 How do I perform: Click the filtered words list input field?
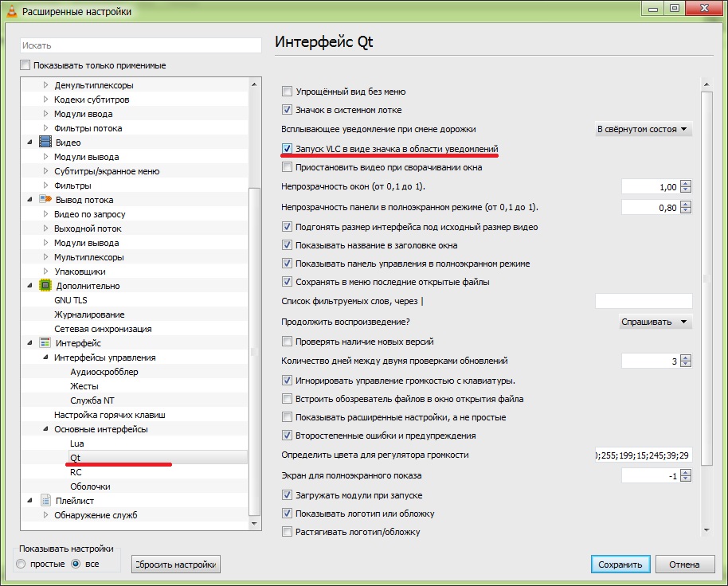click(644, 301)
